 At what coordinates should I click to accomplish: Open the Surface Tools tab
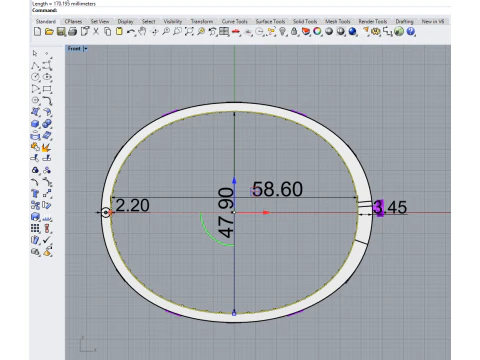(x=270, y=21)
